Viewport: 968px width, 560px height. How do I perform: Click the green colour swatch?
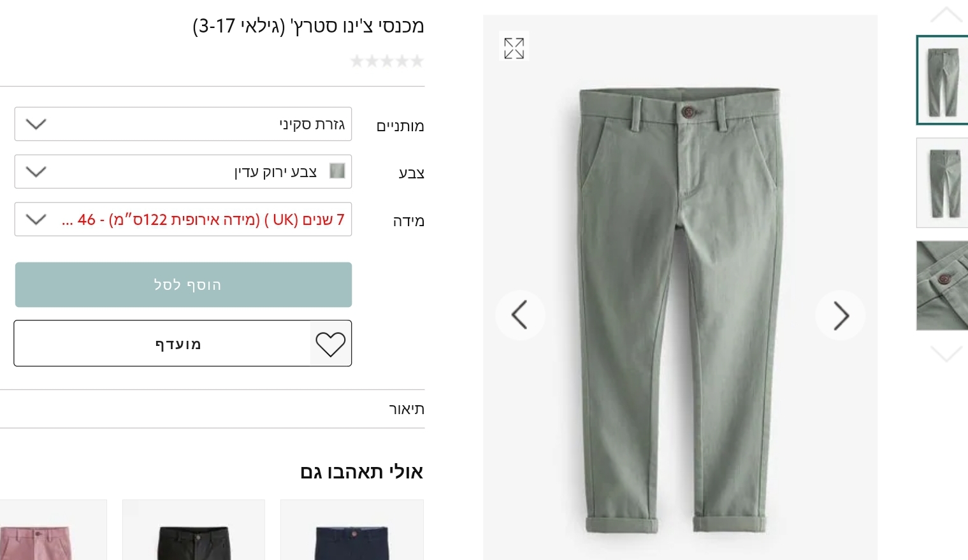coord(337,171)
